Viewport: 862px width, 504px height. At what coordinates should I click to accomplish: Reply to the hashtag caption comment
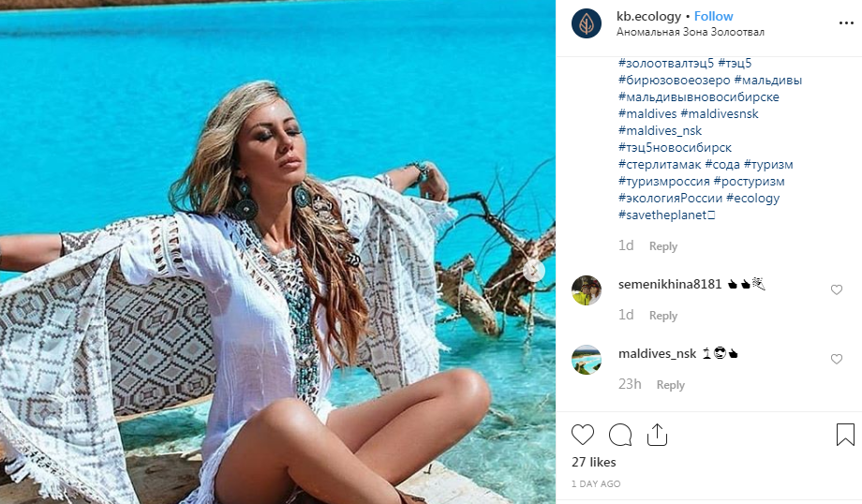point(663,246)
